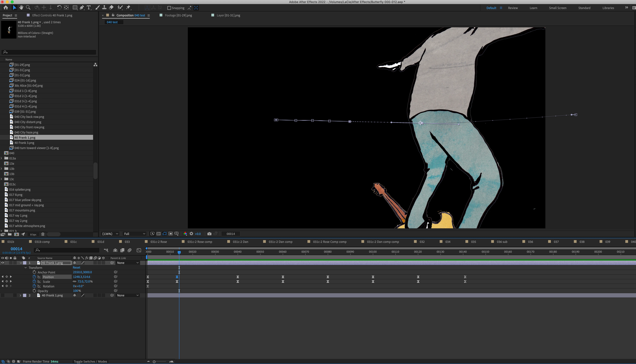Delete selected item with trash icon
The image size is (636, 364).
pos(43,234)
